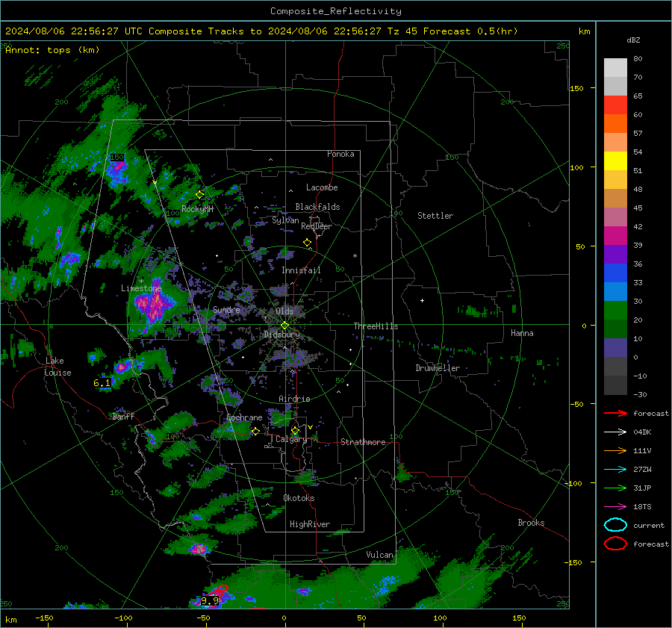Click the 'Sylvan' town label
The width and height of the screenshot is (672, 628).
pos(285,220)
